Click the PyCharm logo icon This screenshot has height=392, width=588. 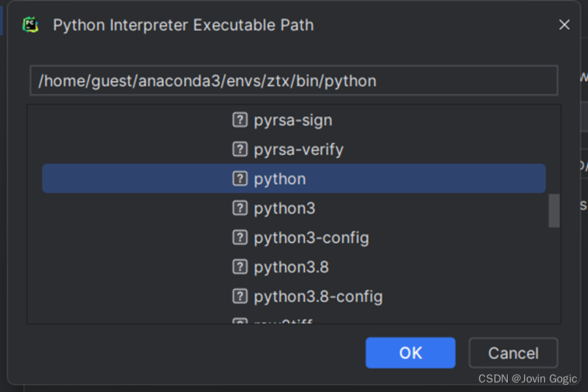pyautogui.click(x=30, y=25)
